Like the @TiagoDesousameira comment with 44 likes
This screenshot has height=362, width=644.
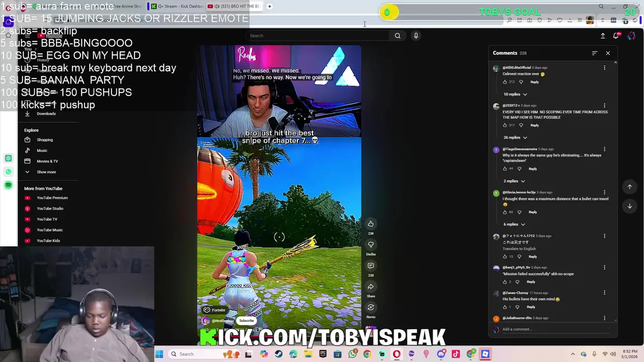(505, 169)
